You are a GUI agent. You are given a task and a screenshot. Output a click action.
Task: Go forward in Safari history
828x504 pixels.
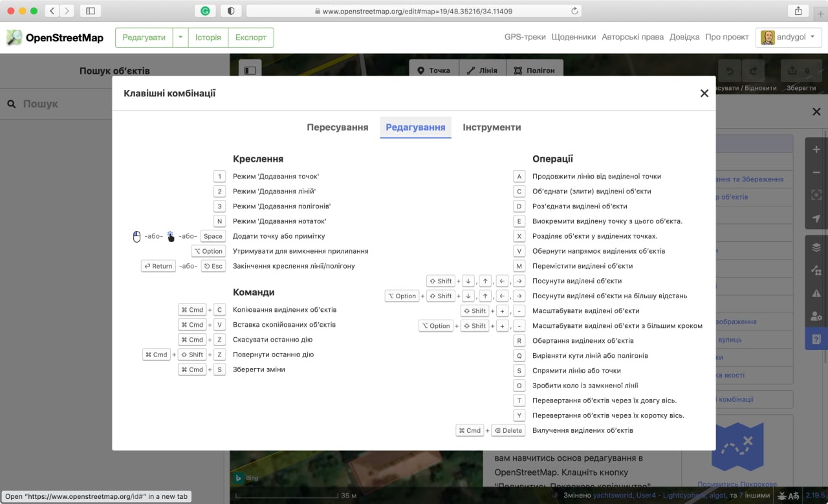(67, 11)
